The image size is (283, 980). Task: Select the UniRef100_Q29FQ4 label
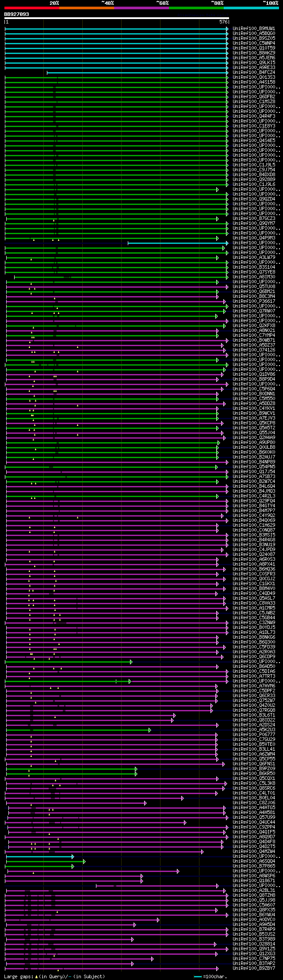pyautogui.click(x=254, y=501)
